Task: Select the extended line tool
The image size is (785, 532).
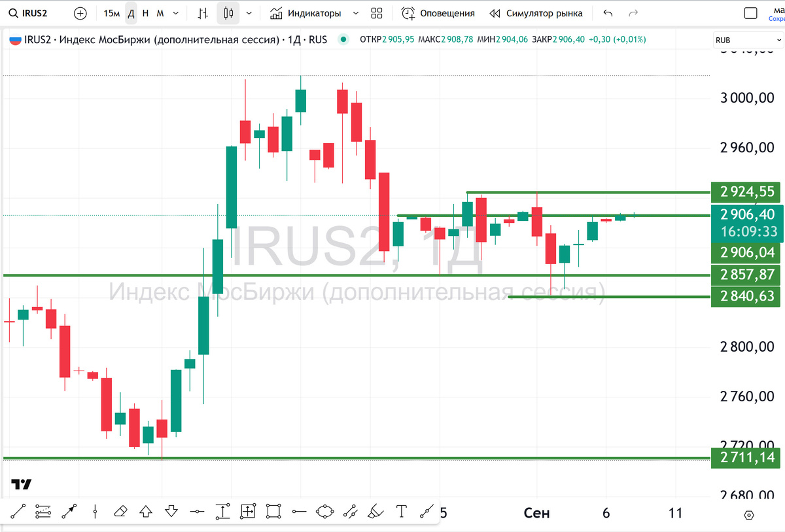Action: point(427,511)
